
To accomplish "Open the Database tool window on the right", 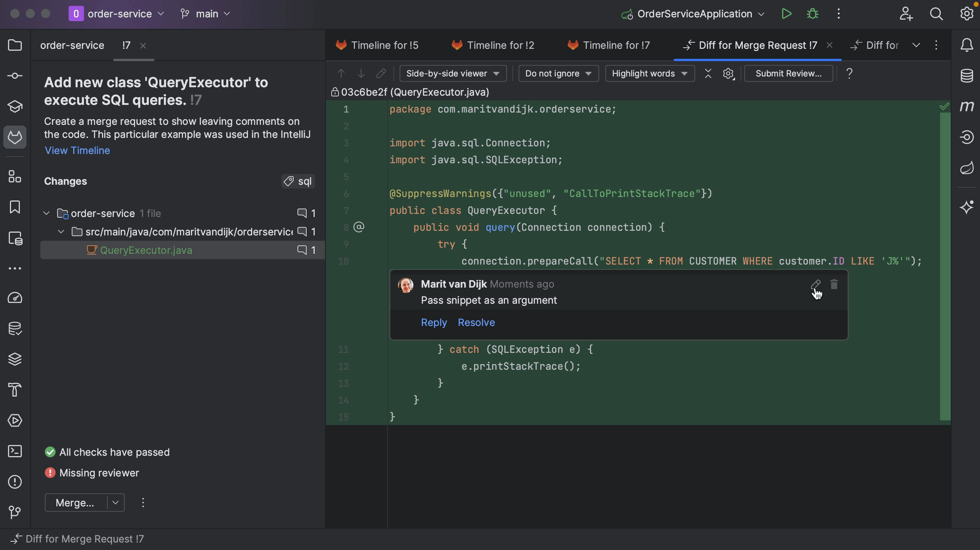I will tap(967, 76).
